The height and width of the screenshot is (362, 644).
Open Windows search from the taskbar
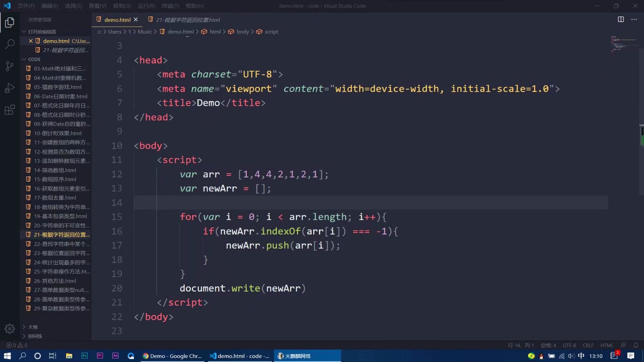point(23,356)
